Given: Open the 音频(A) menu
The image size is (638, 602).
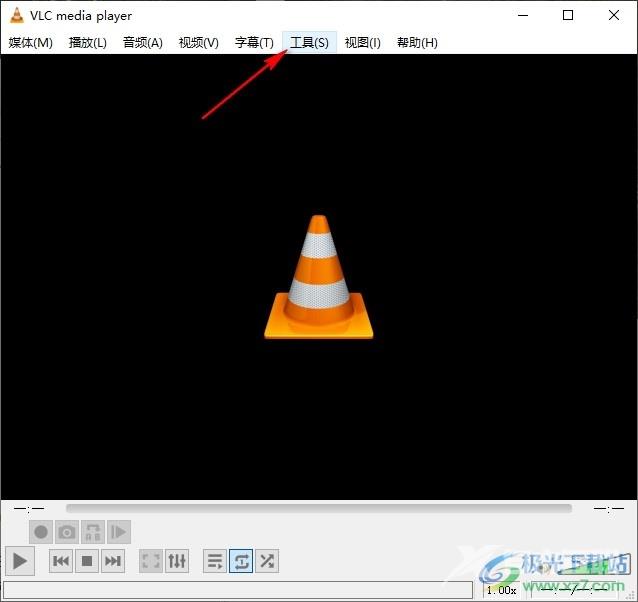Looking at the screenshot, I should pos(143,42).
